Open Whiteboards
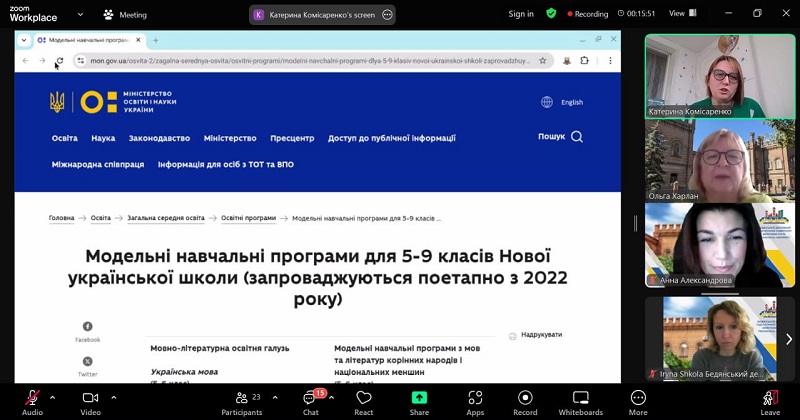The width and height of the screenshot is (800, 420). click(x=581, y=403)
